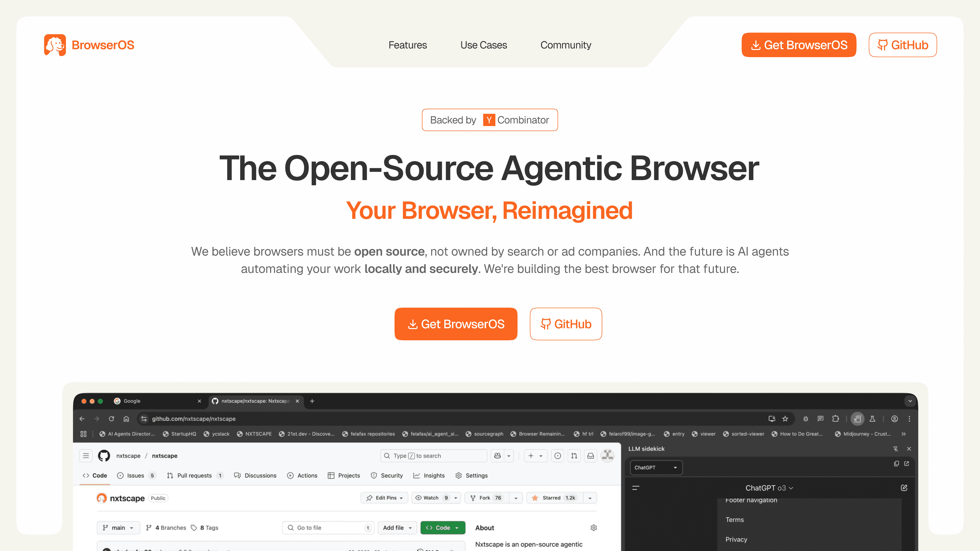Click the browser reload icon
Viewport: 980px width, 551px height.
pyautogui.click(x=111, y=419)
